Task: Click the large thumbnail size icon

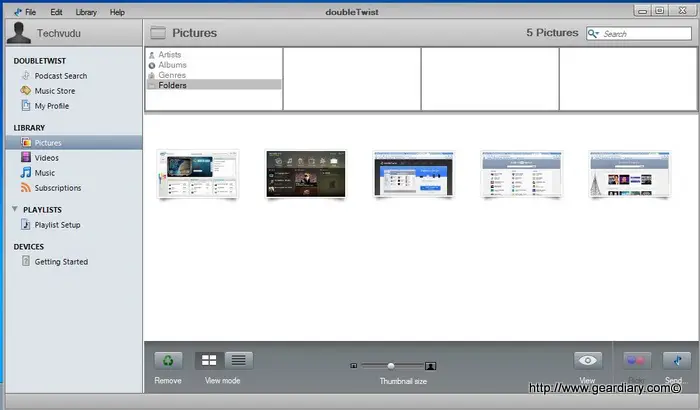Action: pyautogui.click(x=430, y=366)
